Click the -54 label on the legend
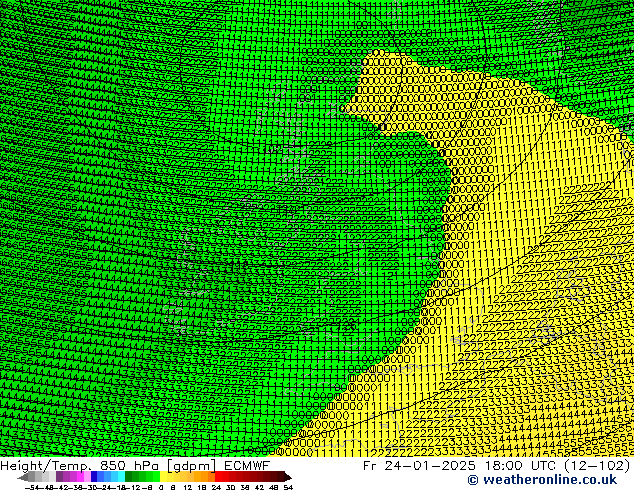 [32, 488]
